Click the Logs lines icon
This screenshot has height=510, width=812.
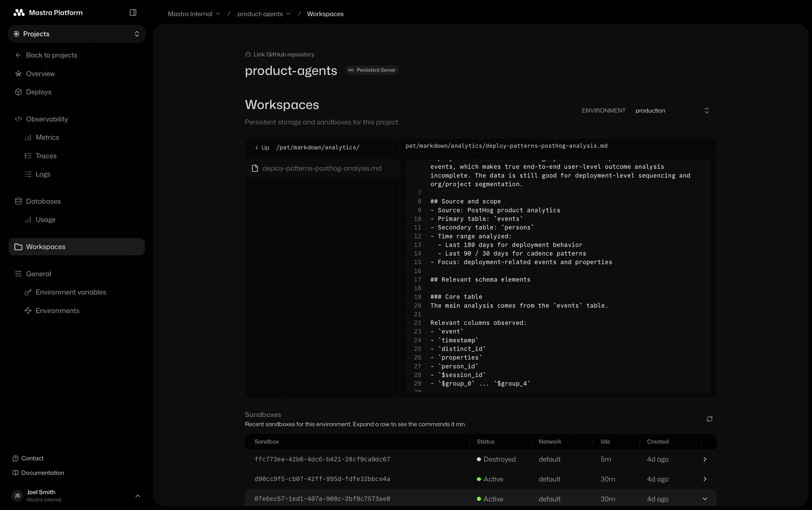tap(28, 174)
